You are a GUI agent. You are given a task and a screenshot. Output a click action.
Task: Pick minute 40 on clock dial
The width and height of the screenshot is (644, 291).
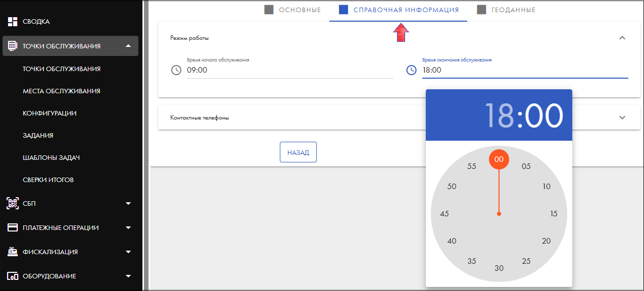(x=452, y=241)
